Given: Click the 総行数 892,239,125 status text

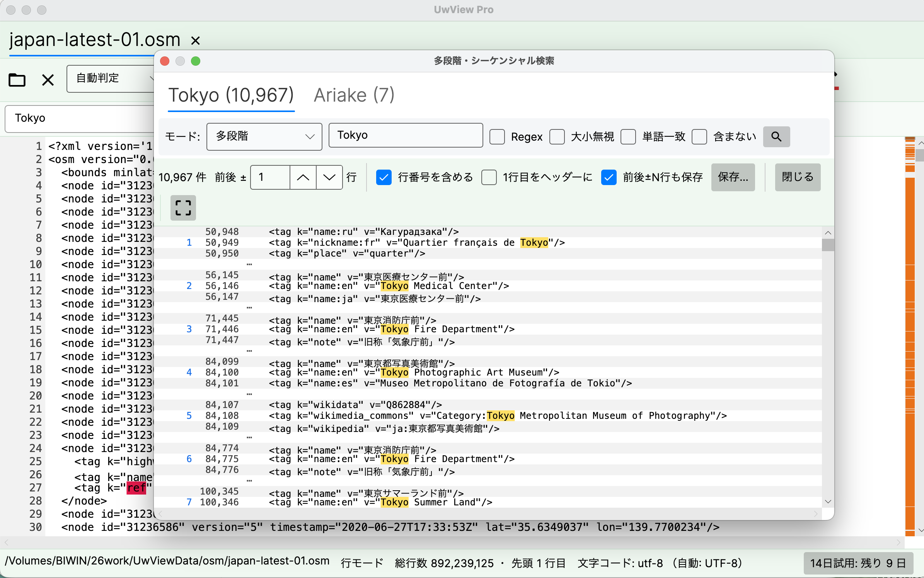Looking at the screenshot, I should 444,563.
